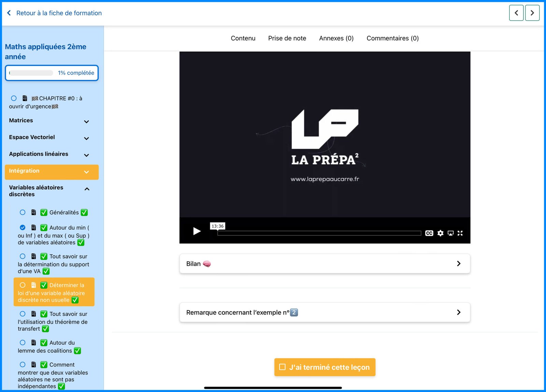Click document icon beside théorème de transfert lesson

point(34,314)
